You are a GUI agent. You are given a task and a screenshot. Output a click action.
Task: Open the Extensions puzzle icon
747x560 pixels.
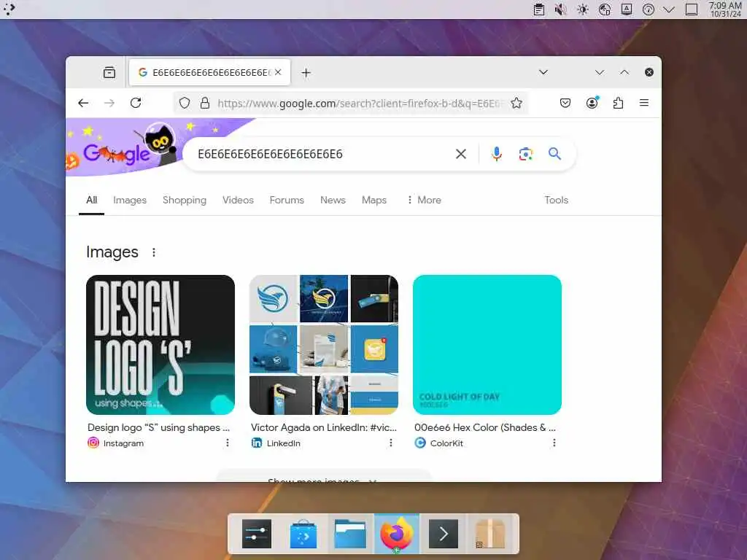618,103
